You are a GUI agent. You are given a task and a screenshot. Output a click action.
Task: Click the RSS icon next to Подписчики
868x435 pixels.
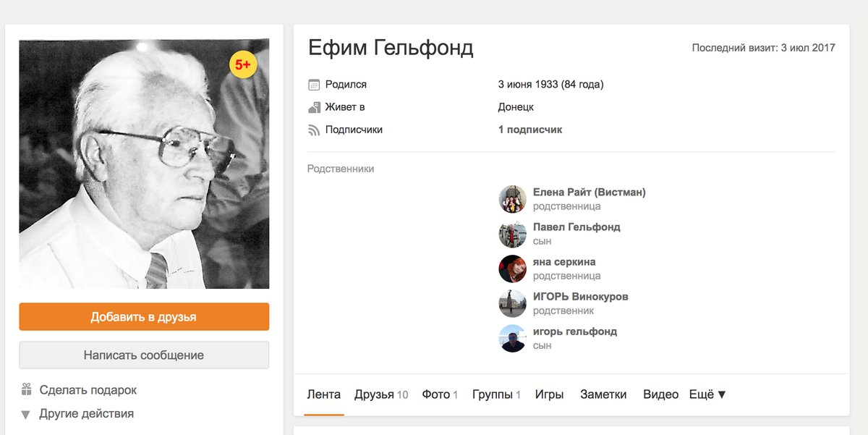click(x=314, y=130)
